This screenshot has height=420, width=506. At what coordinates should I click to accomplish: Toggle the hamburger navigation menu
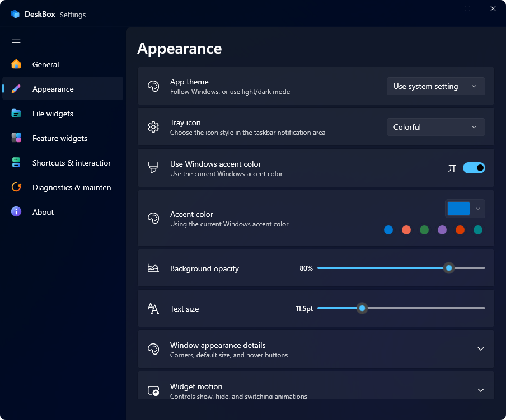[16, 40]
